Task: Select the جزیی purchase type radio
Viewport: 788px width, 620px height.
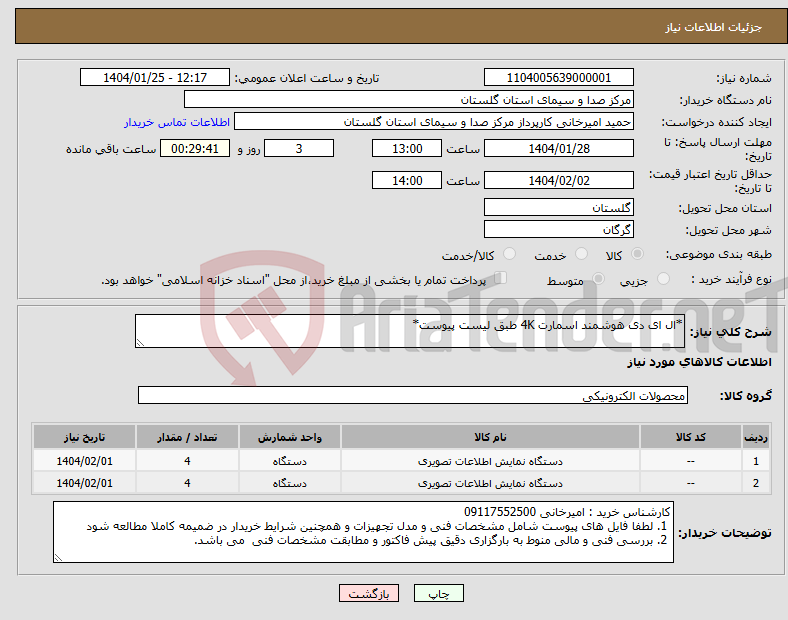Action: 663,278
